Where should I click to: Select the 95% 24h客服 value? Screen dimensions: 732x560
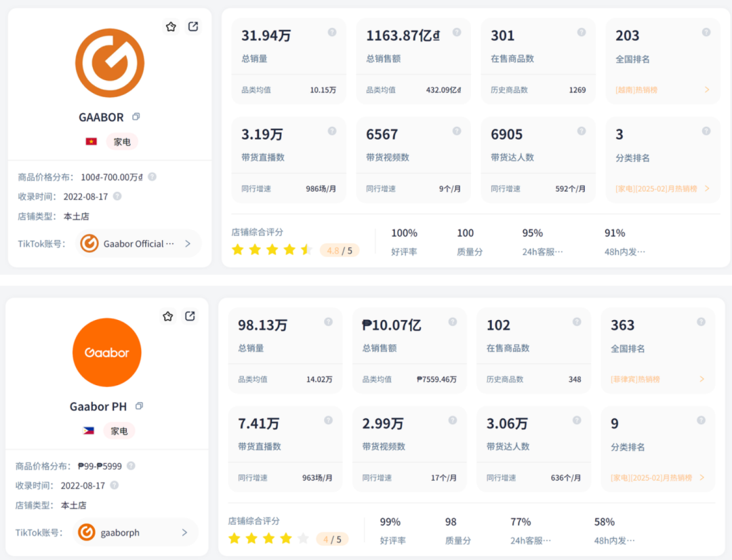pos(533,233)
